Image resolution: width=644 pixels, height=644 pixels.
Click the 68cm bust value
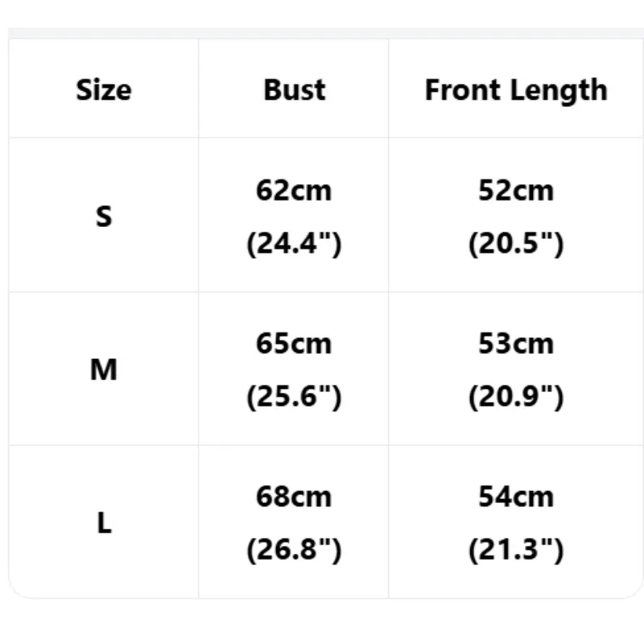point(294,497)
